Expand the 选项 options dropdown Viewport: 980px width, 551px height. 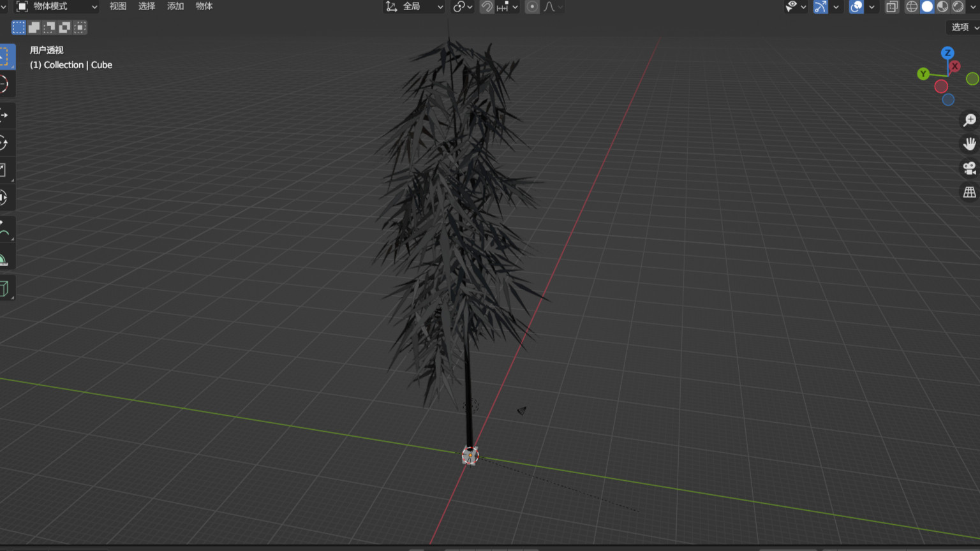coord(963,27)
